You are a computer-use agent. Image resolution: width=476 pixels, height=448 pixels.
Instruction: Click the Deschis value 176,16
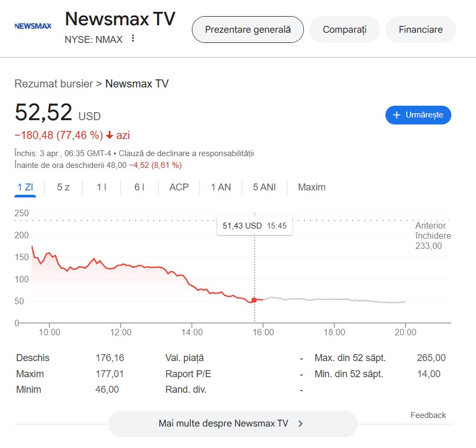tap(110, 358)
